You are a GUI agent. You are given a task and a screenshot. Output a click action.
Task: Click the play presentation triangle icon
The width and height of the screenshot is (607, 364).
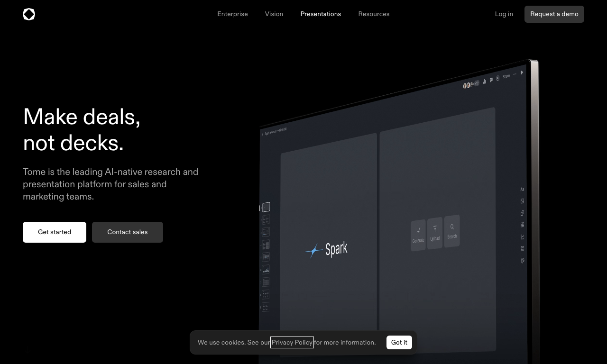point(522,73)
